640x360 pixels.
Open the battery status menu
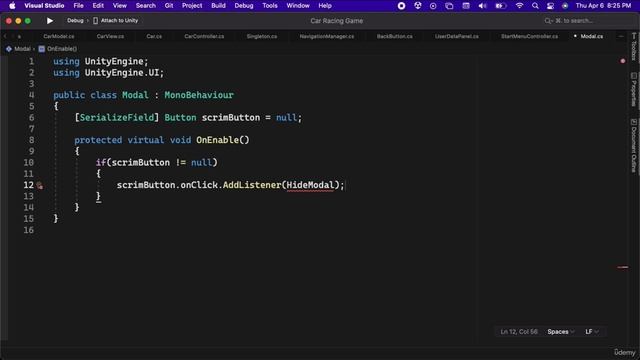click(500, 6)
